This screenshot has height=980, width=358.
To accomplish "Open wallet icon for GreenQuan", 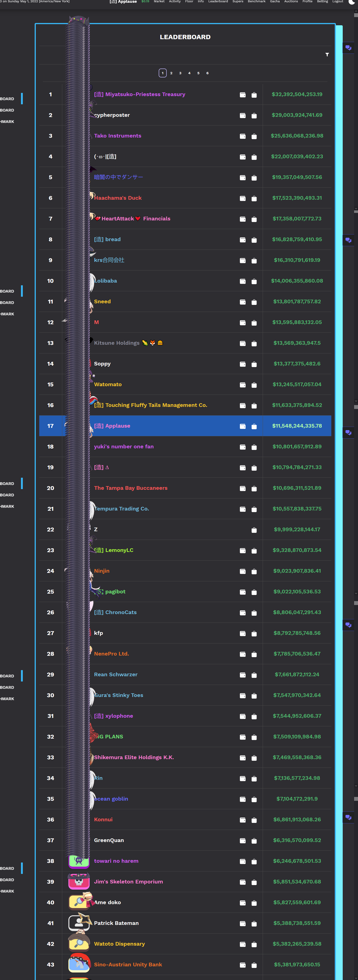I will coord(243,840).
